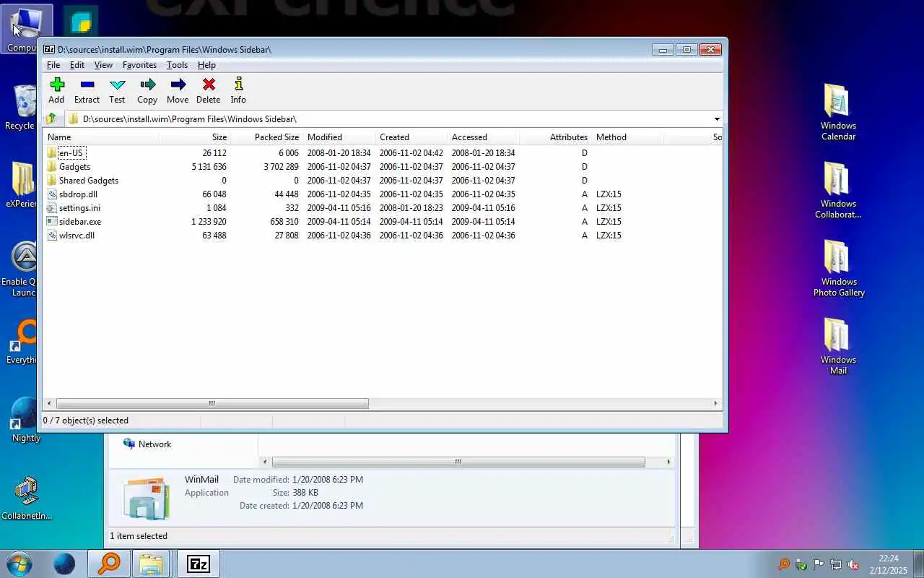Sort by the Accessed column header
The image size is (924, 578).
[484, 137]
